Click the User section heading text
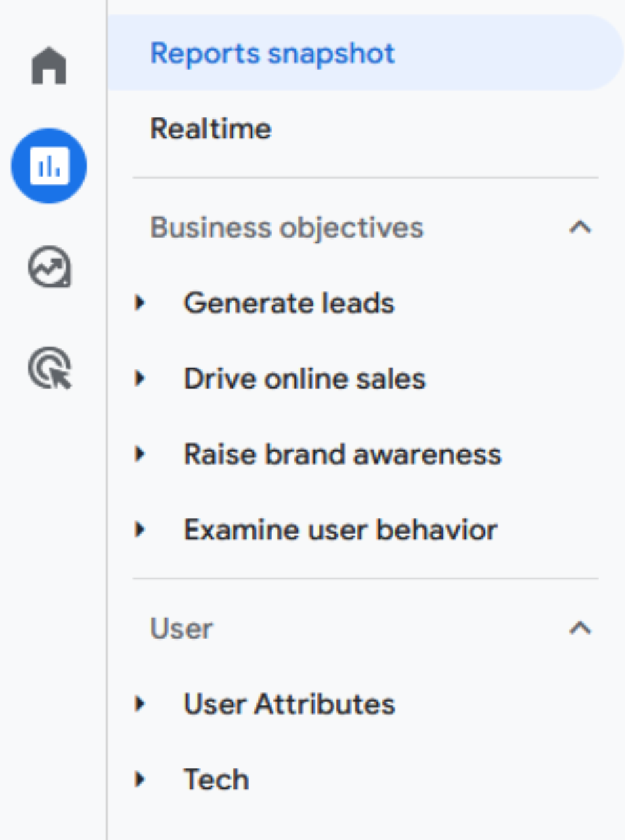 tap(182, 629)
